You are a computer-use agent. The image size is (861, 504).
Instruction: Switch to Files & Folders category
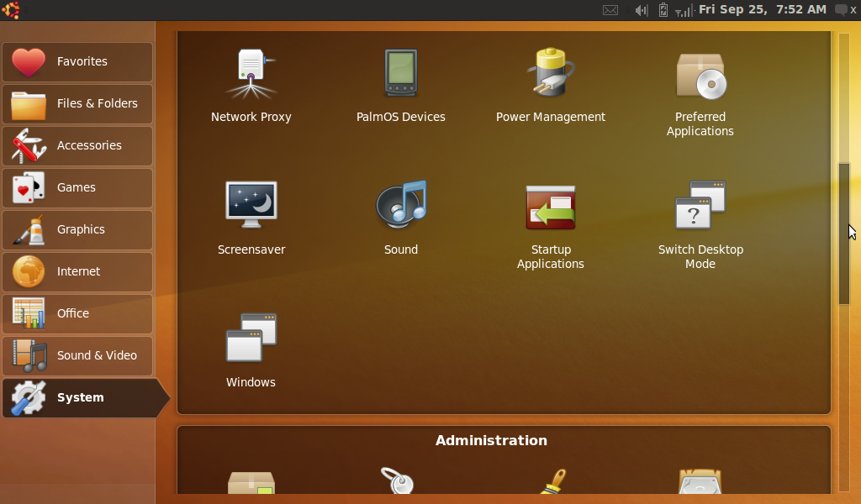(77, 103)
